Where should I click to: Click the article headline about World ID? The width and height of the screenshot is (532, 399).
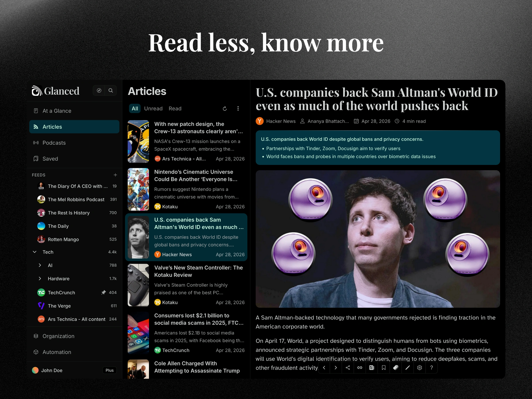tap(377, 99)
